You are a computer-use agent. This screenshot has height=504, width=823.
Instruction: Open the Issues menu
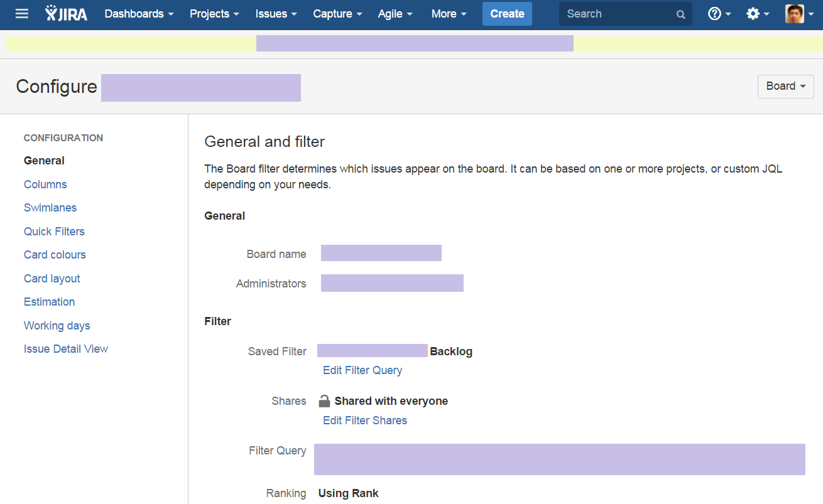point(276,14)
